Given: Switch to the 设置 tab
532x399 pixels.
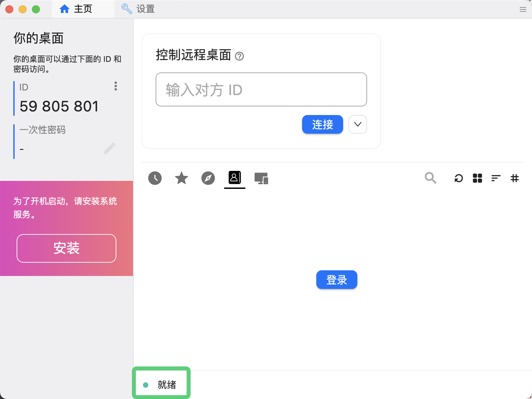Looking at the screenshot, I should (137, 9).
